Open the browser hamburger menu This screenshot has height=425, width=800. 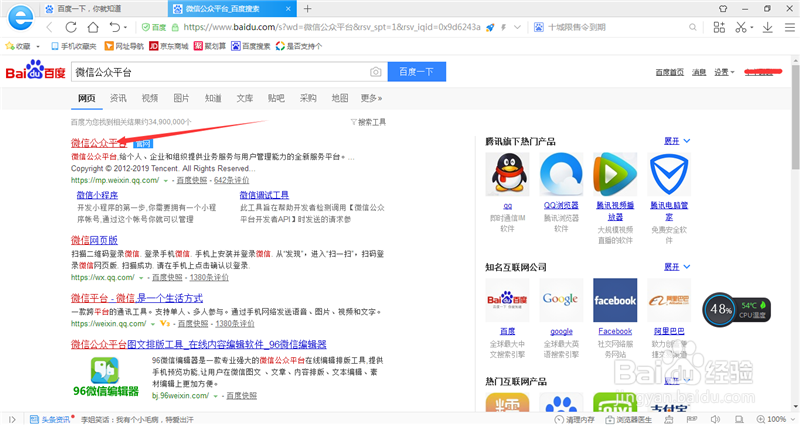pyautogui.click(x=789, y=28)
